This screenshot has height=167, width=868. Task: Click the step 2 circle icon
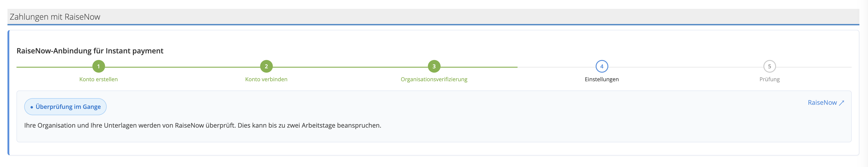pos(266,66)
